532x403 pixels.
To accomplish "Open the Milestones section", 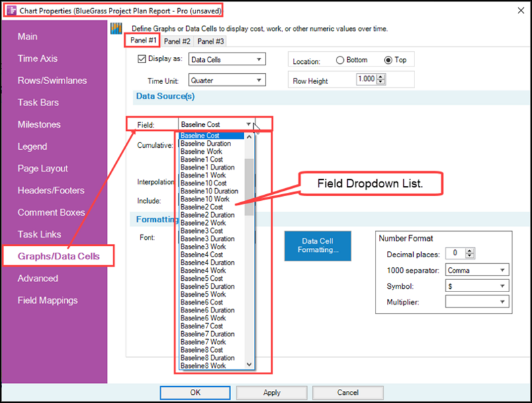I will (x=39, y=124).
